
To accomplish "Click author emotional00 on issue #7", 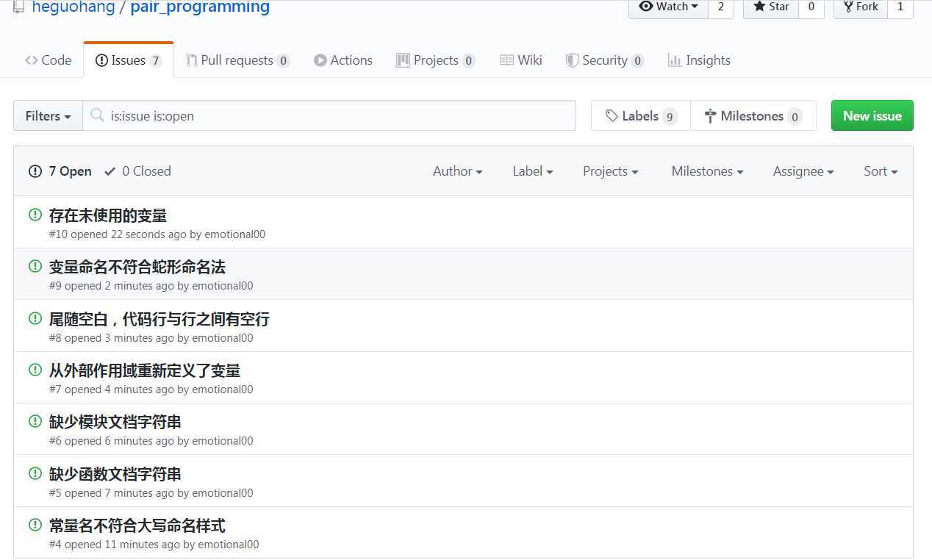I will point(223,390).
